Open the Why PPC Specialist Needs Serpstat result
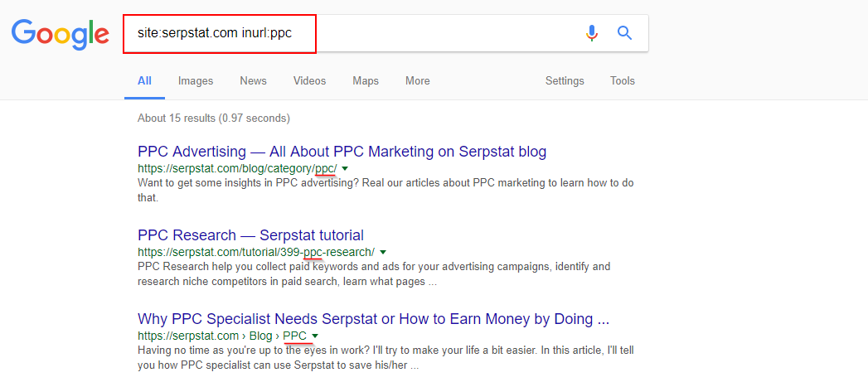Viewport: 868px width, 382px height. click(373, 319)
